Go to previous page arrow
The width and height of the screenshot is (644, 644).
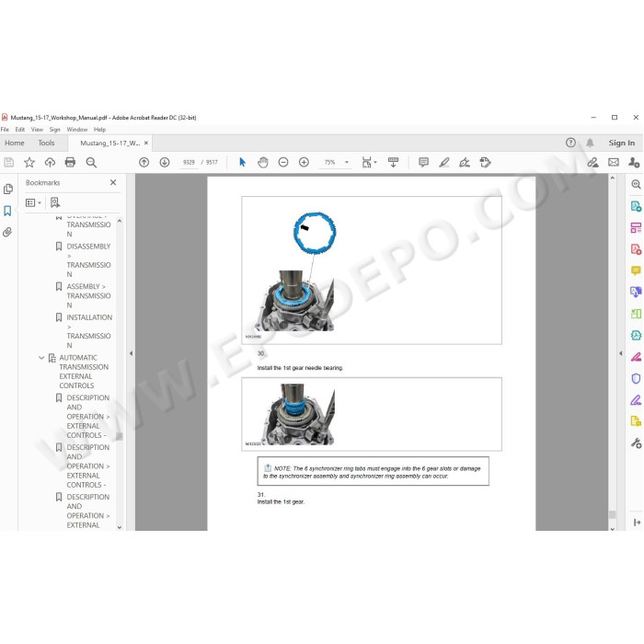click(144, 162)
